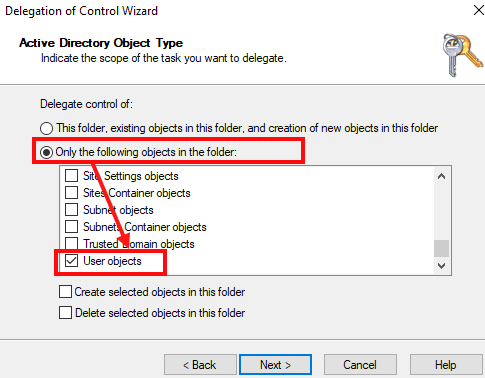This screenshot has width=485, height=378.
Task: Enable the Subnet objects checkbox
Action: pos(71,210)
